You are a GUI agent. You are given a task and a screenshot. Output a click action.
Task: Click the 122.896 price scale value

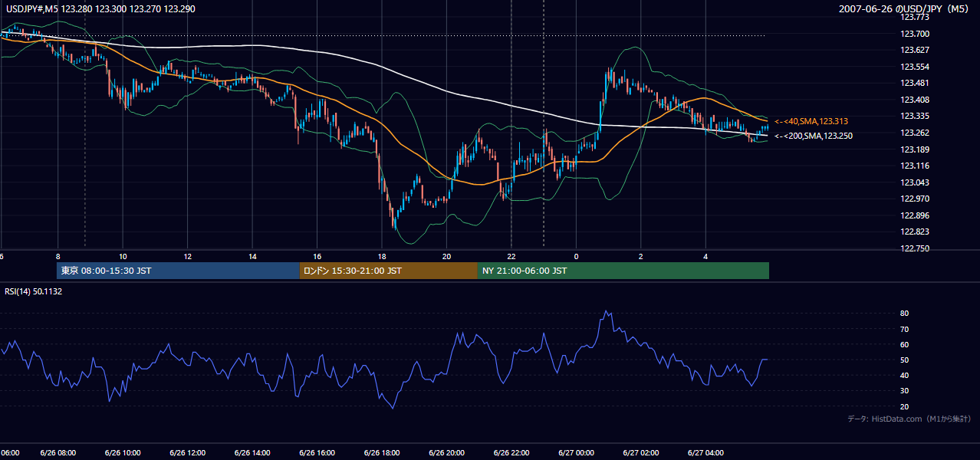coord(914,215)
